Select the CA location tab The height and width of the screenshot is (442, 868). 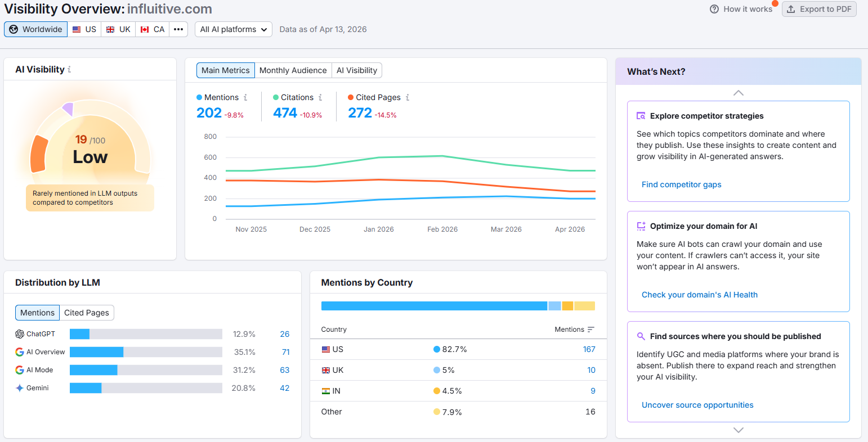153,29
